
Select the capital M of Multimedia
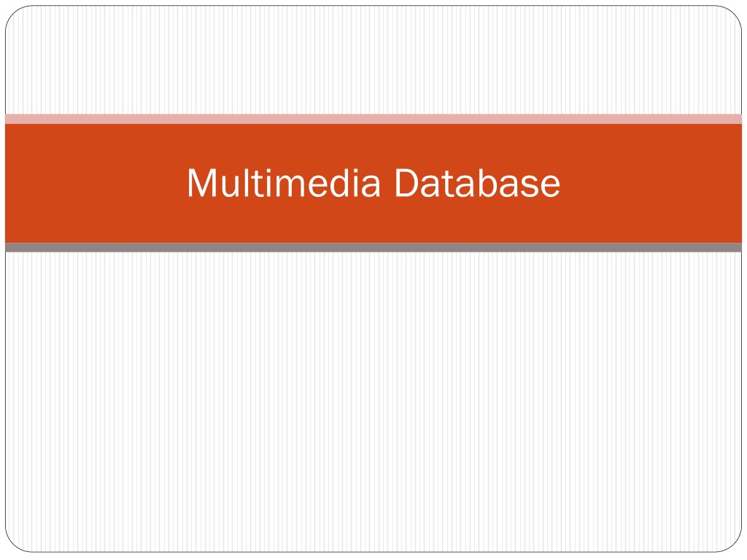pos(203,182)
